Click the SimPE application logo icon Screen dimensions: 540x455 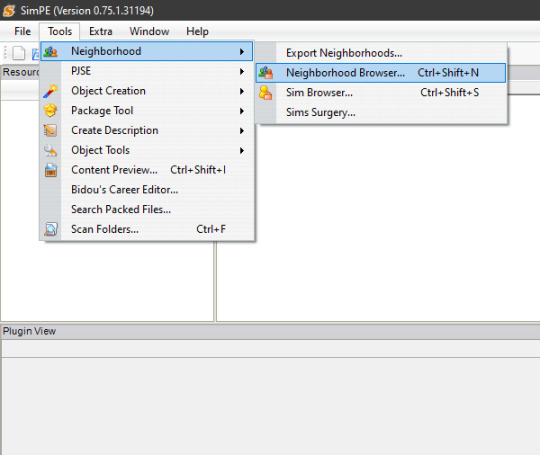click(x=9, y=10)
